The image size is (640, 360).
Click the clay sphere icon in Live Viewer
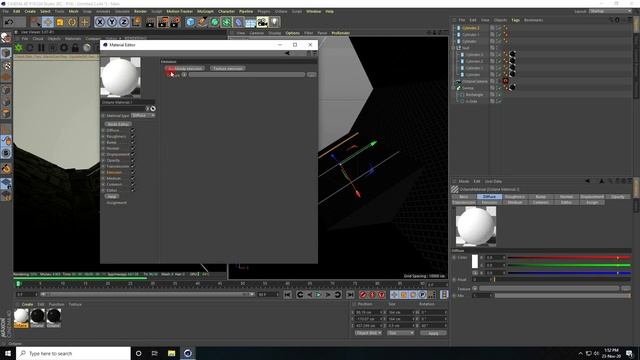[x=87, y=48]
